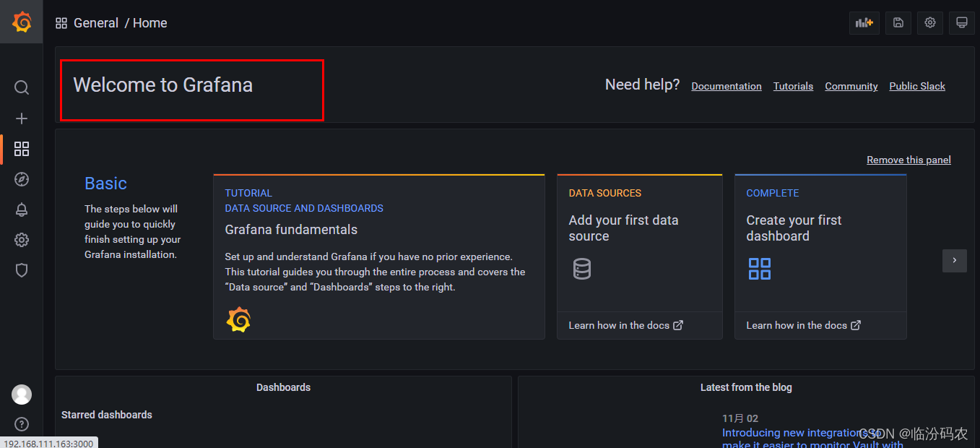Click external link icon in Data Sources card

click(x=678, y=325)
